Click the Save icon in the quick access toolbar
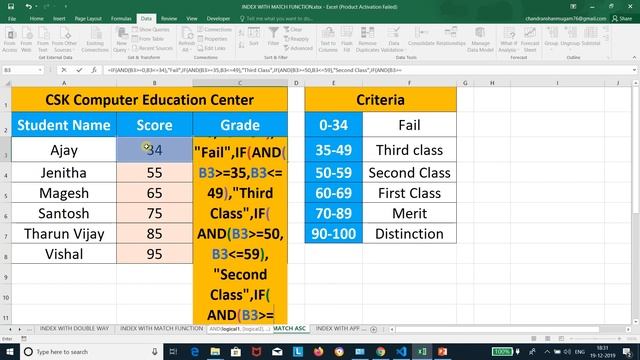The height and width of the screenshot is (360, 640). 11,7
